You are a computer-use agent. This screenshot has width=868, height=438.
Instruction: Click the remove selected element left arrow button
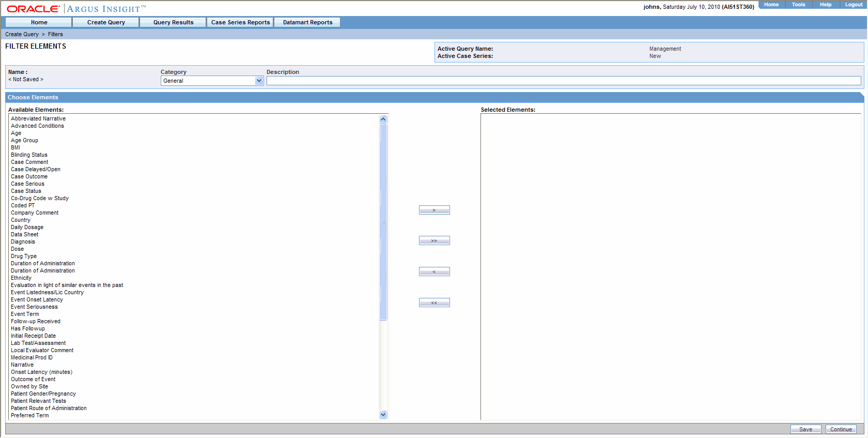click(434, 271)
